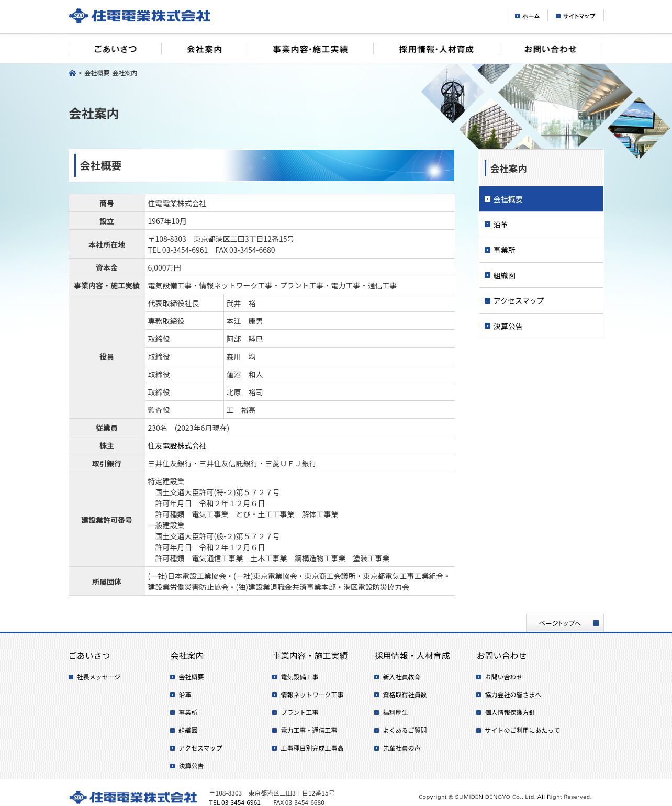Screen dimensions: 672x806
Task: Select 決算公告 in the sidebar menu
Action: point(541,326)
